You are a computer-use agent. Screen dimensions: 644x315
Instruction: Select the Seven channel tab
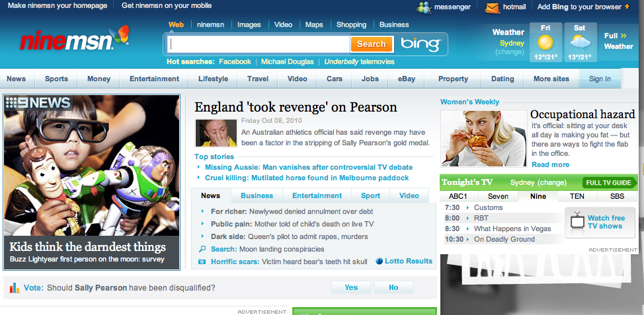498,196
